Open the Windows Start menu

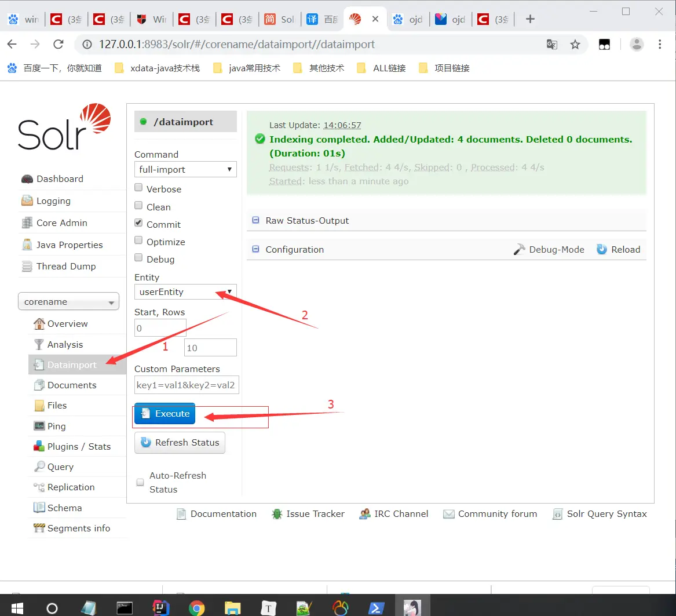(17, 608)
